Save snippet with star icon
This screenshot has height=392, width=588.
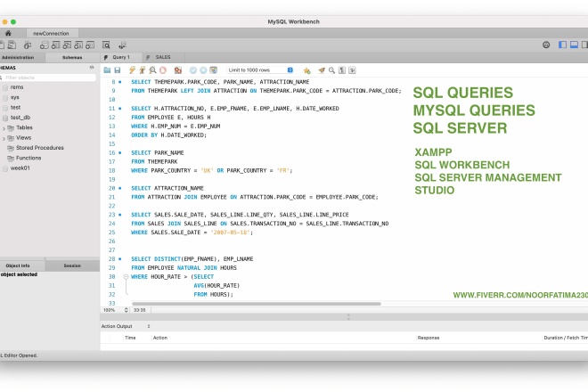click(x=306, y=70)
